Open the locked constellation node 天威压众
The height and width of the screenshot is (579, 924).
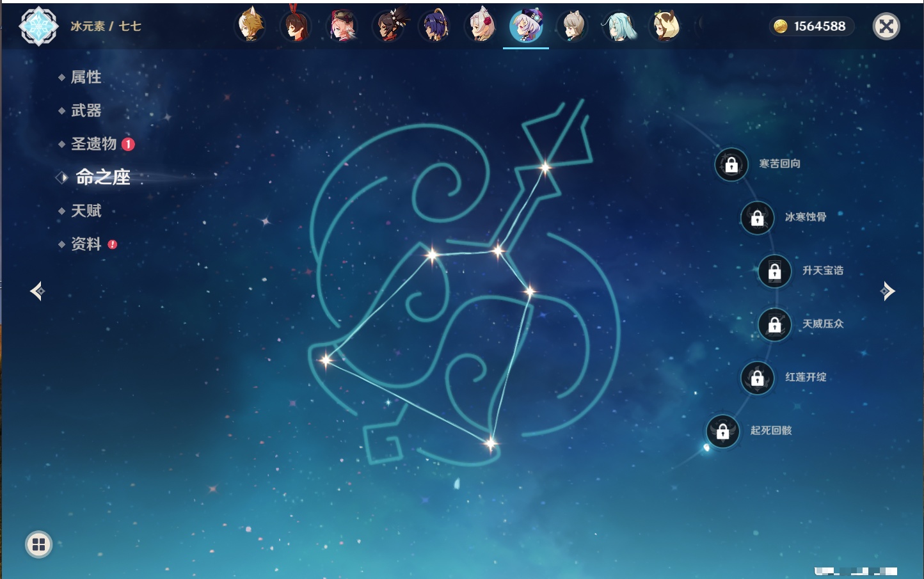[775, 324]
